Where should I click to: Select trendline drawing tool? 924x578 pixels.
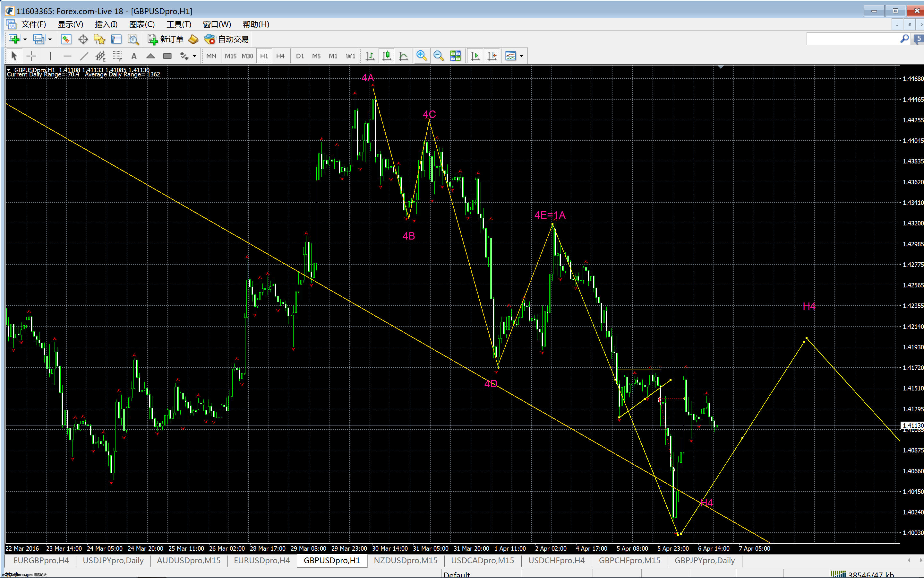[84, 56]
